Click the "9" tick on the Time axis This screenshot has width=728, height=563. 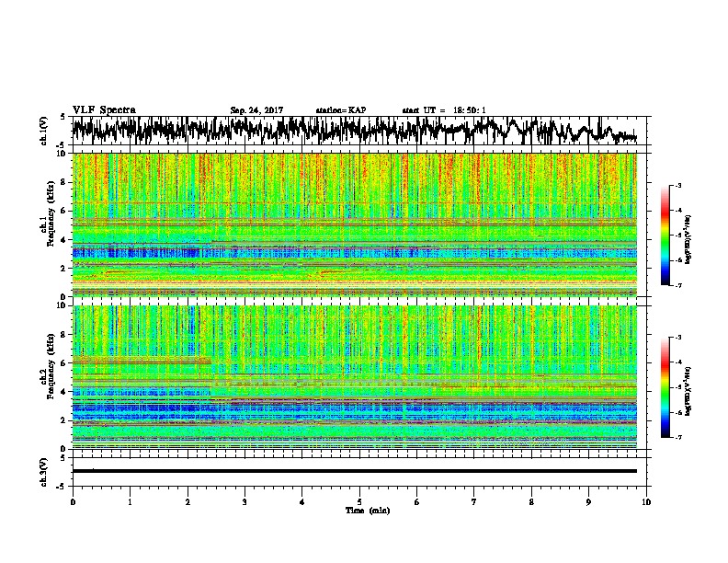[x=588, y=502]
